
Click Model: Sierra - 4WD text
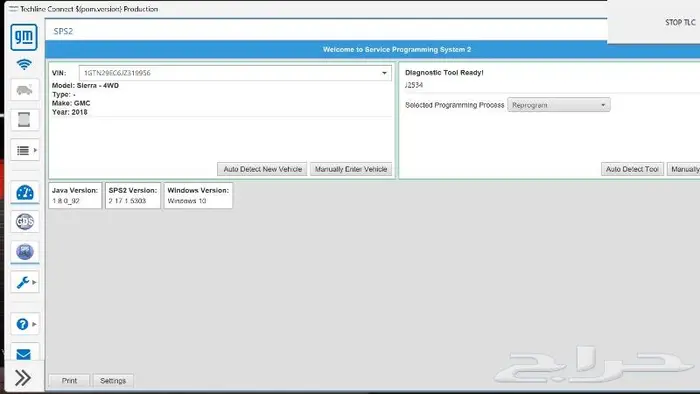85,85
